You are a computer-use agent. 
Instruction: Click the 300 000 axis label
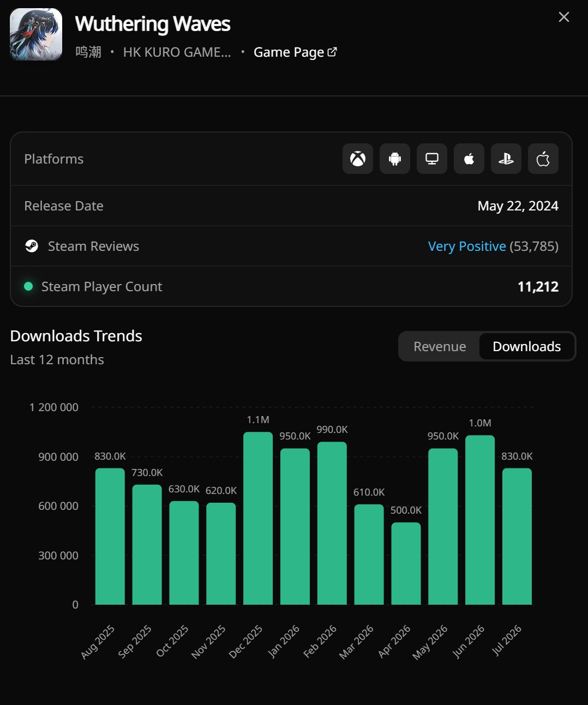click(58, 556)
